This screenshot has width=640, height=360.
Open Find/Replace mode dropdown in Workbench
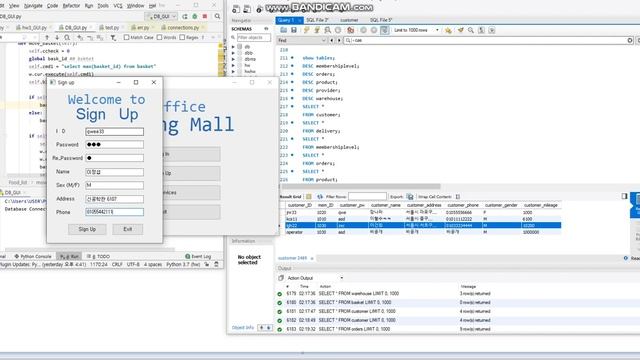coord(302,40)
